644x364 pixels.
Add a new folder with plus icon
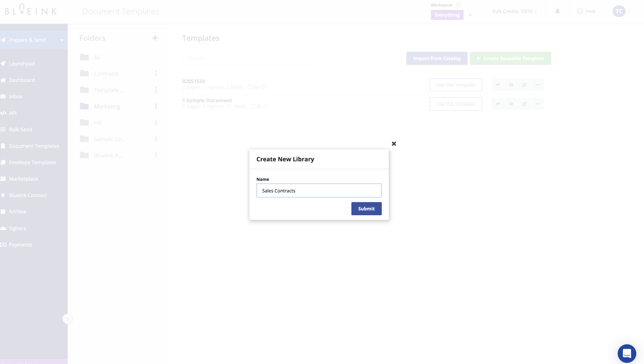(155, 38)
